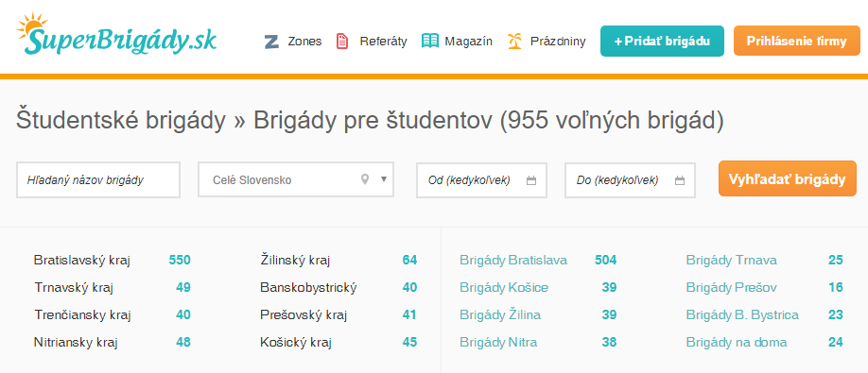Open calendar icon in Do date field
Screen dimensions: 868x373
point(680,180)
